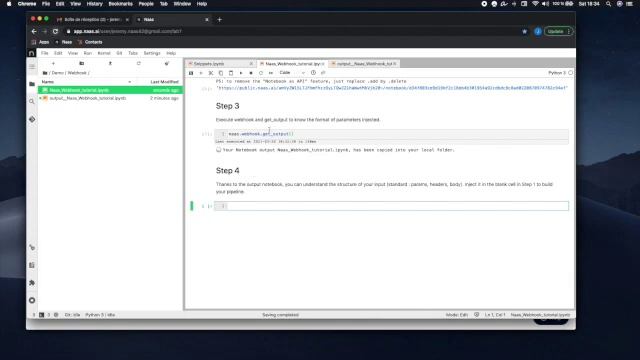Create a new launcher with the plus button
Screen dimensions: 640x360
53,63
